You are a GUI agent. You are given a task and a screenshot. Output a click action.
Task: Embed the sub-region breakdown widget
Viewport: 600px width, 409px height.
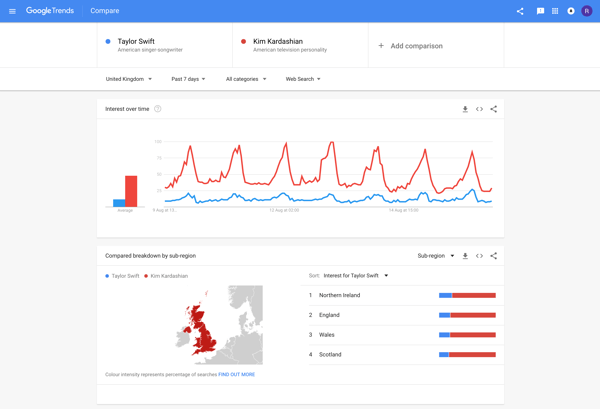pyautogui.click(x=479, y=256)
